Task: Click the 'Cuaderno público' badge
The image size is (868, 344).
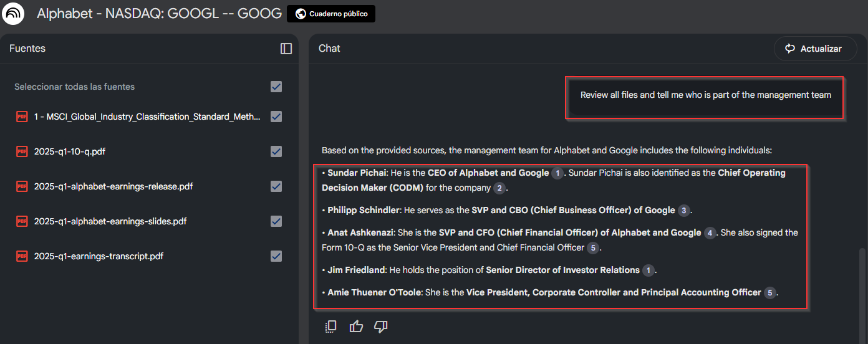Action: click(x=331, y=14)
